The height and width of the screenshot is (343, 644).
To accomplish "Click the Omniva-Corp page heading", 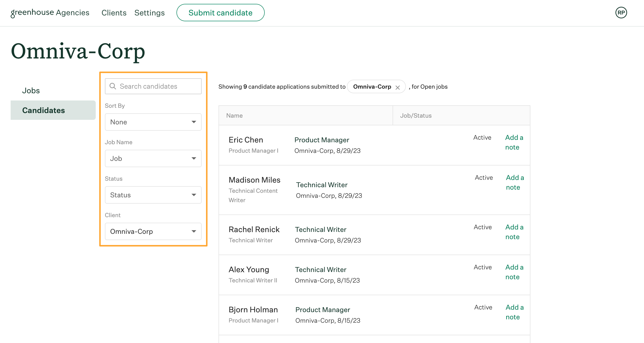I will pyautogui.click(x=78, y=51).
